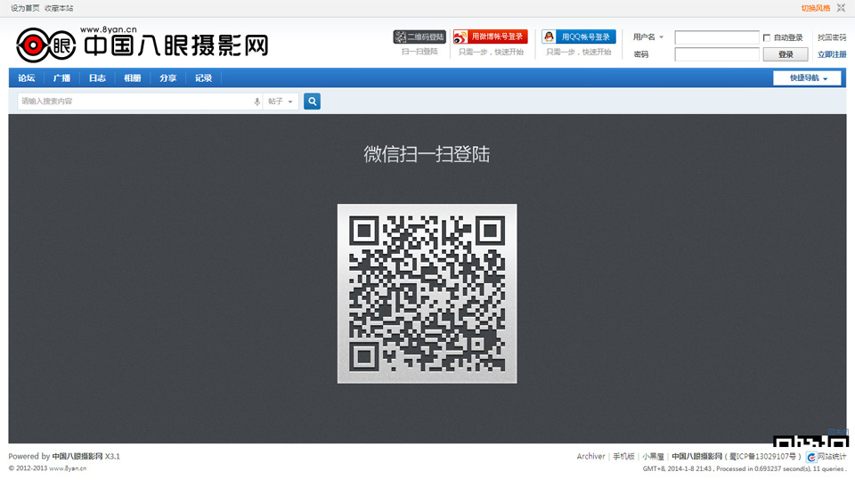Click the collapse icon beside 切换风格

pyautogui.click(x=841, y=8)
